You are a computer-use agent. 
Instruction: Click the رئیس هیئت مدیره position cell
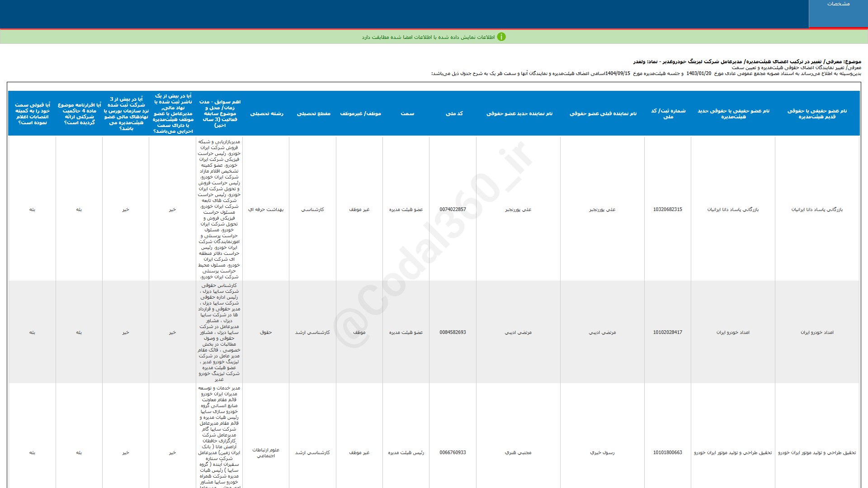click(x=406, y=453)
